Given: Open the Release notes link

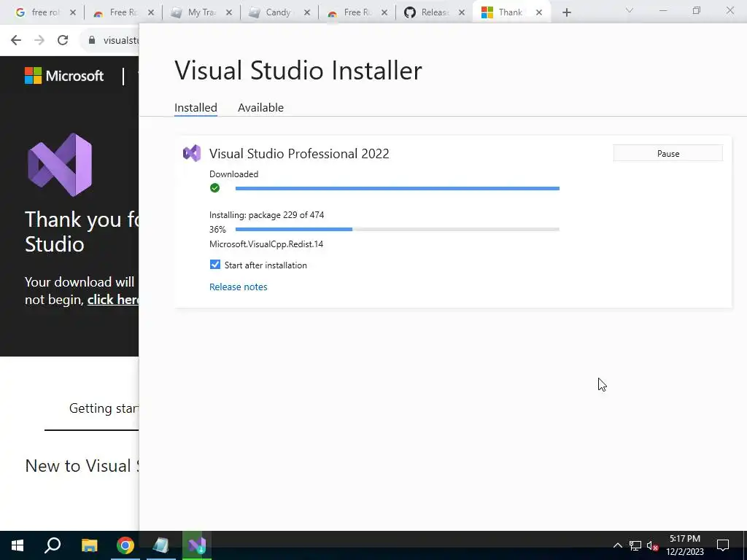Looking at the screenshot, I should click(239, 287).
